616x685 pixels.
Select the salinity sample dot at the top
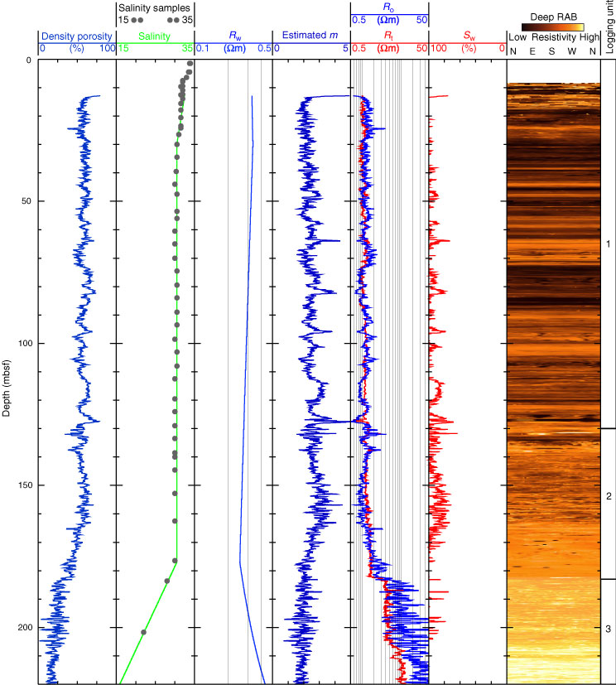click(x=190, y=64)
